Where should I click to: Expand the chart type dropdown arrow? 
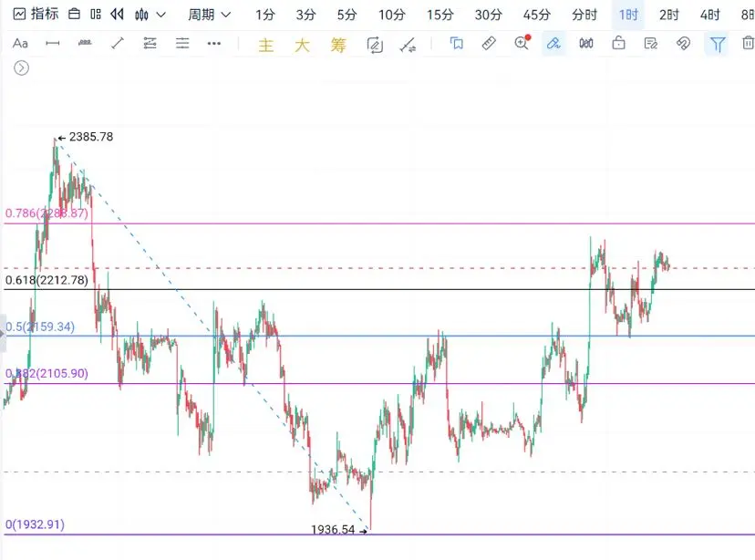[161, 15]
